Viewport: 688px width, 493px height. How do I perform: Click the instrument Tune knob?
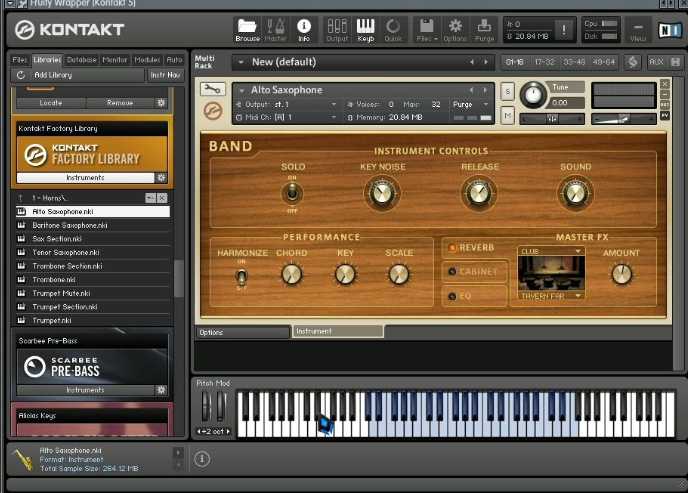[x=533, y=95]
